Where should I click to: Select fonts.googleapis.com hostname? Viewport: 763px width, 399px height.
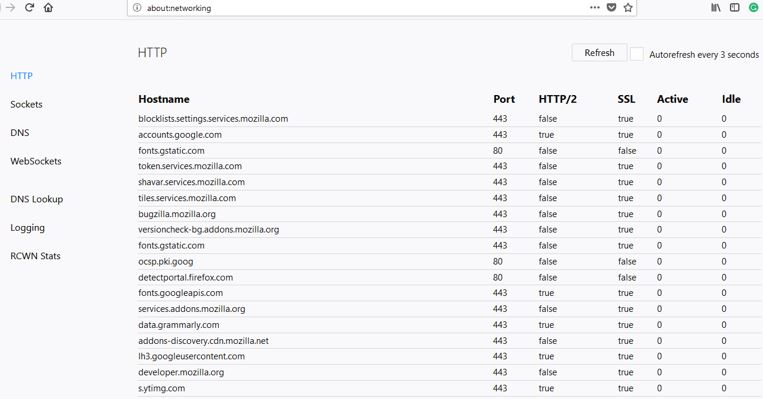181,293
